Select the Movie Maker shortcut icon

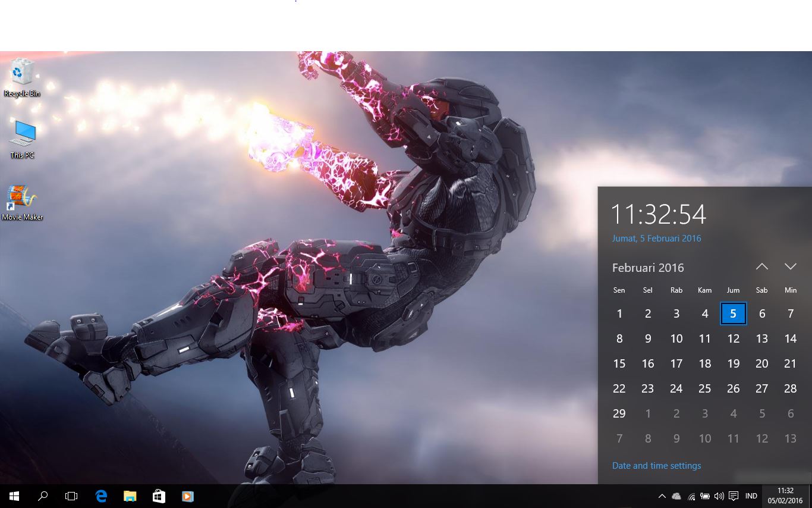coord(22,203)
